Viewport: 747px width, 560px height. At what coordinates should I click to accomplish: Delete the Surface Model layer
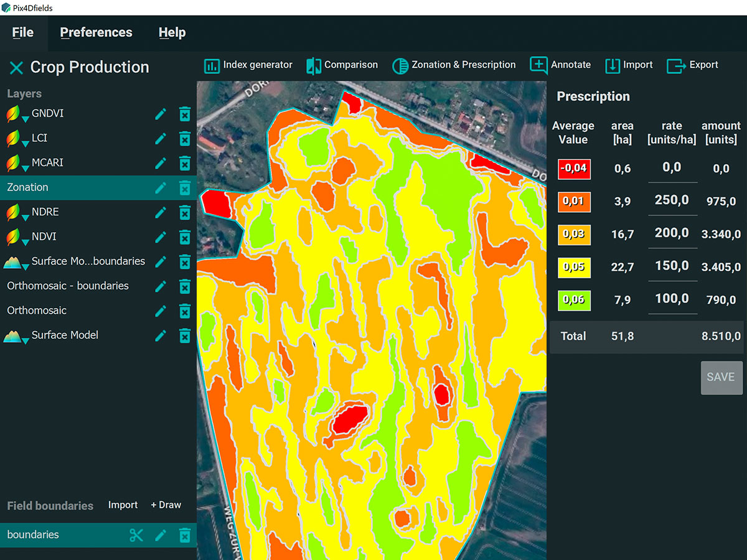(184, 335)
